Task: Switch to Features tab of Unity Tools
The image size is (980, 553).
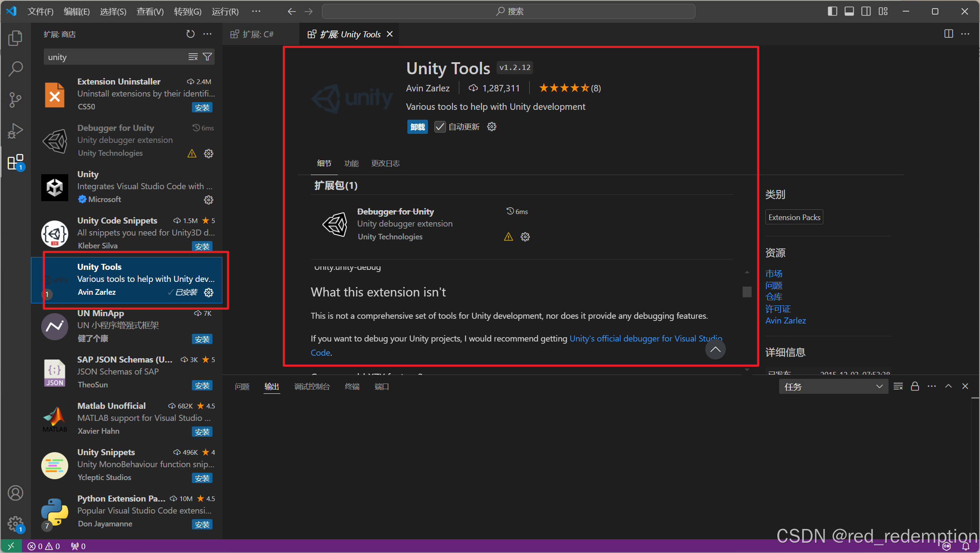Action: [351, 163]
